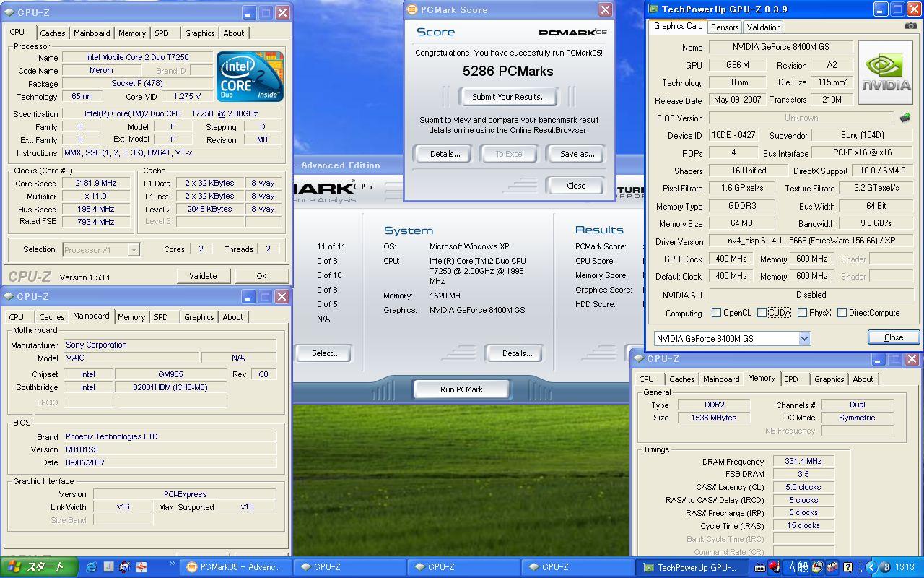Switch IME input mode via the A icon

point(792,567)
